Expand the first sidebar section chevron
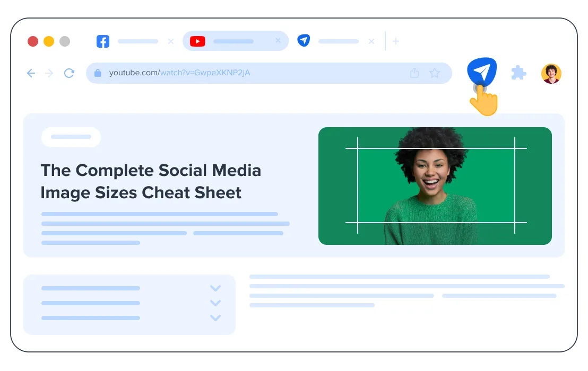Image resolution: width=588 pixels, height=371 pixels. tap(215, 288)
